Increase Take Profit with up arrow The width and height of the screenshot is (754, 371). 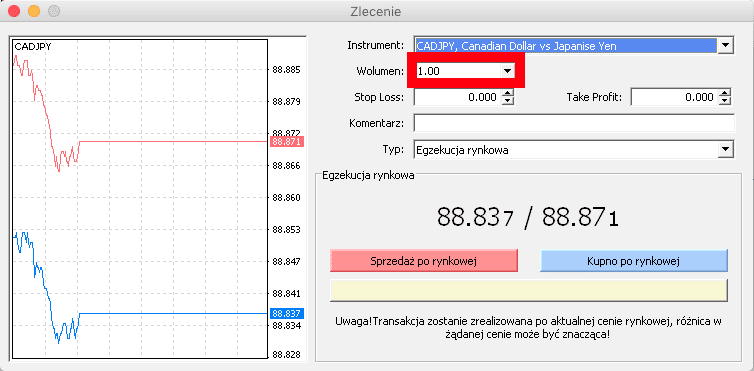725,94
